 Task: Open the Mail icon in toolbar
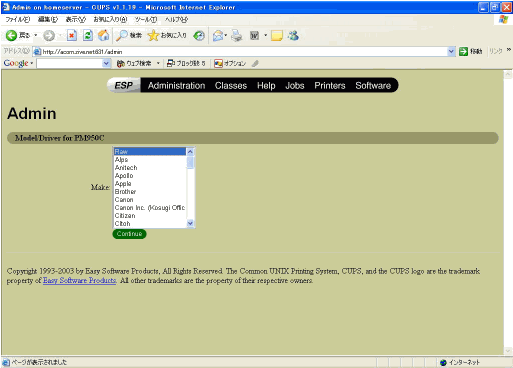[x=218, y=35]
